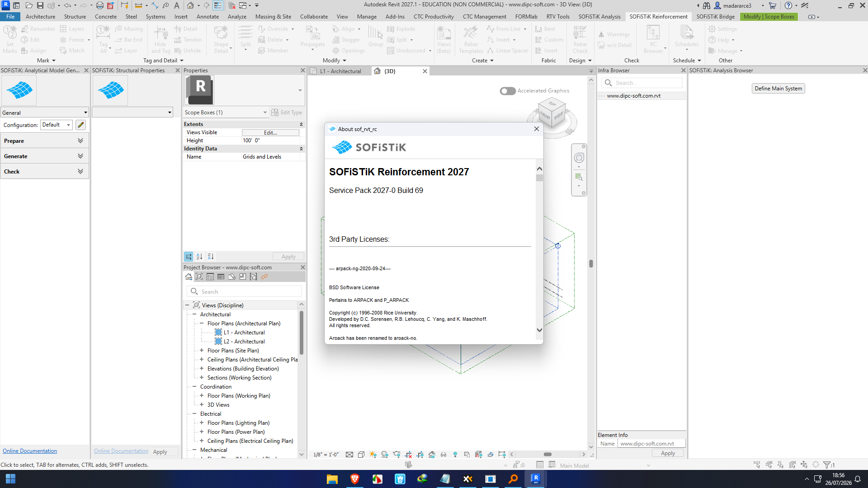Click the Views Visible Edit... button

(270, 132)
